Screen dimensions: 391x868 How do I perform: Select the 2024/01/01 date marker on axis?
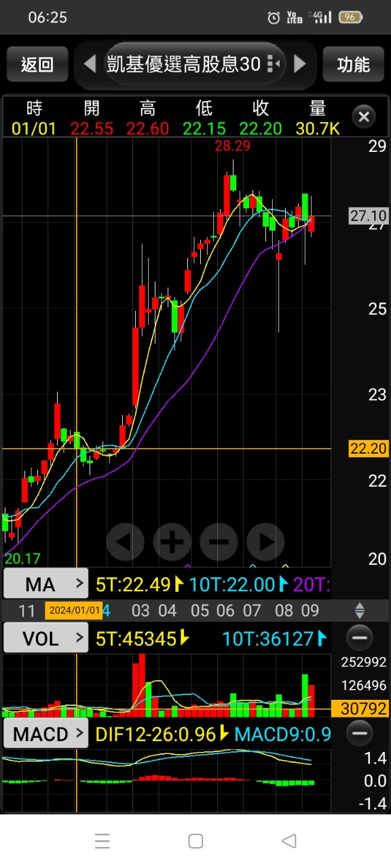(x=74, y=610)
